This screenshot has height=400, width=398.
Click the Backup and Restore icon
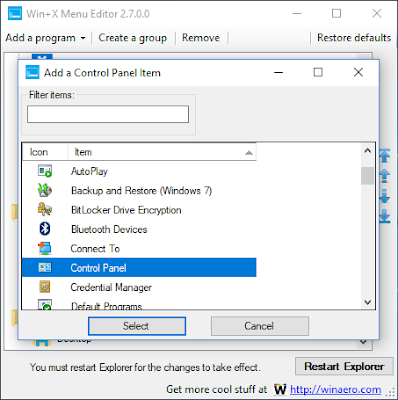(x=45, y=190)
